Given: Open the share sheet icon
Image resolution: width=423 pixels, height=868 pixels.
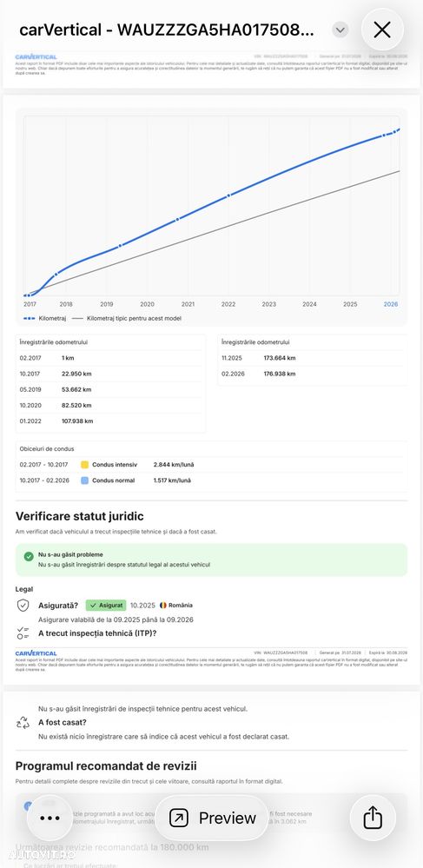Looking at the screenshot, I should point(373,818).
